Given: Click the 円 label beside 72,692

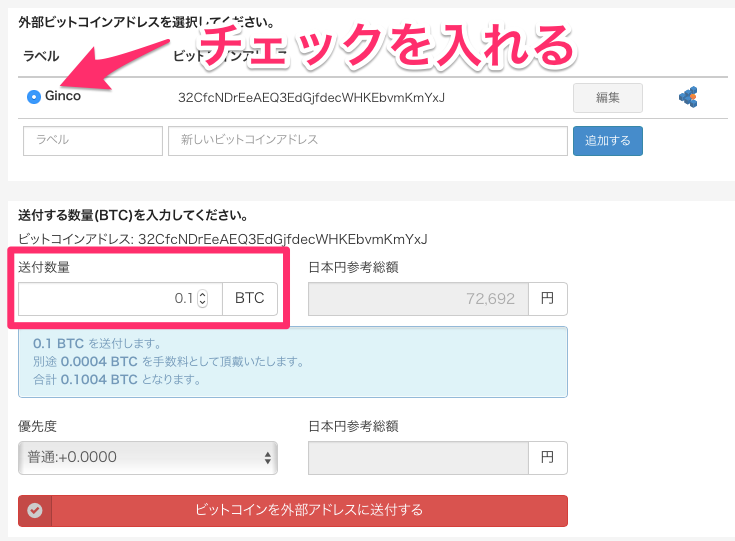Looking at the screenshot, I should click(x=547, y=299).
